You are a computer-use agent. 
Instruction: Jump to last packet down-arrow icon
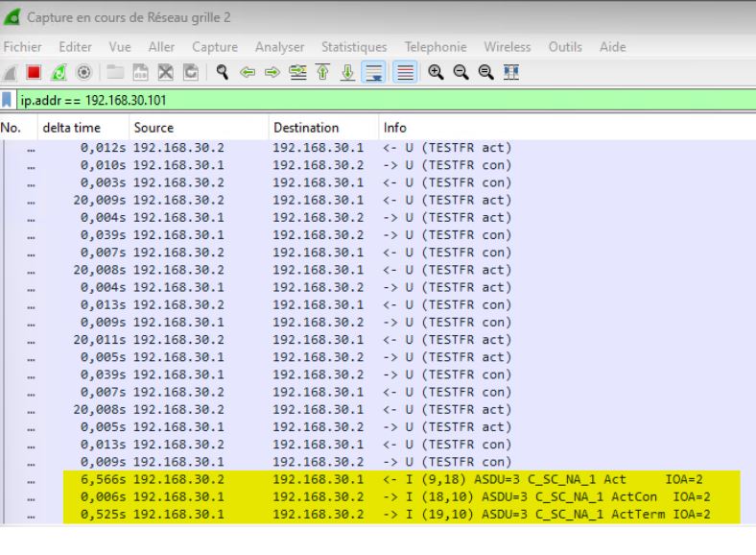347,72
